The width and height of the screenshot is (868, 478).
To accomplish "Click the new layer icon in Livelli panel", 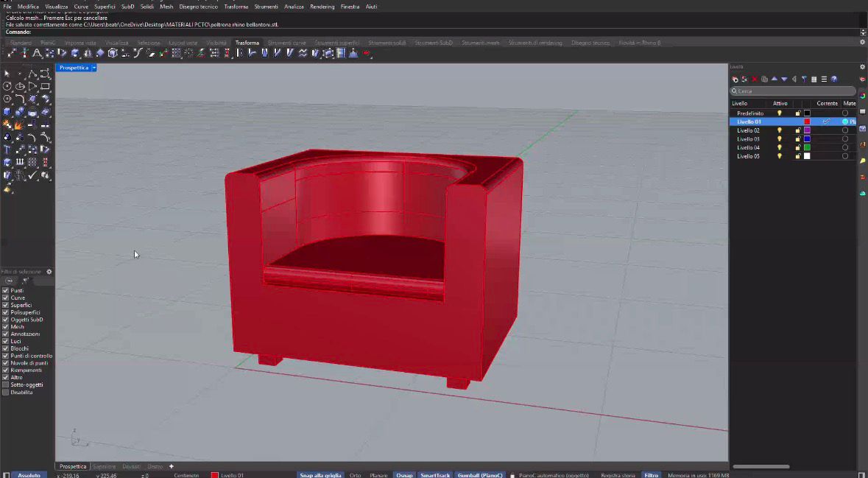I will pos(735,79).
